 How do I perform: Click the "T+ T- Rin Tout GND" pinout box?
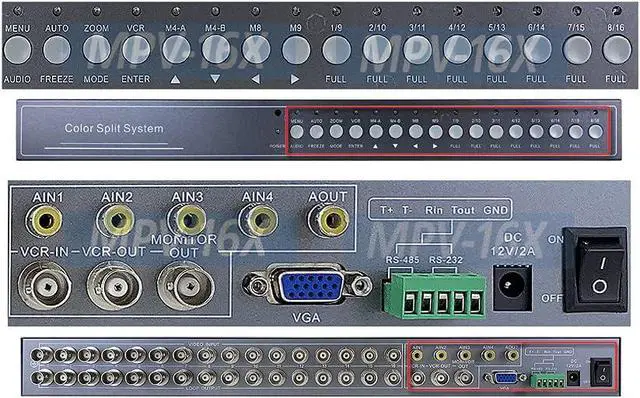tap(440, 210)
